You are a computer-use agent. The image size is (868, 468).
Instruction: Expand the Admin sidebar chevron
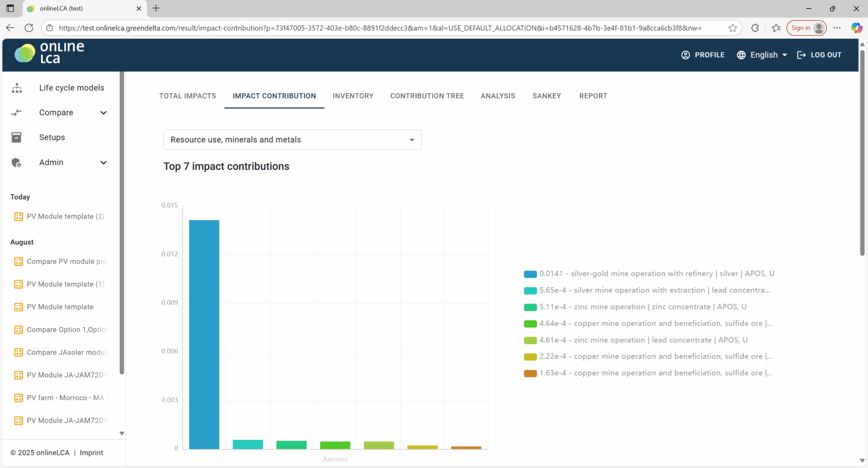[103, 163]
